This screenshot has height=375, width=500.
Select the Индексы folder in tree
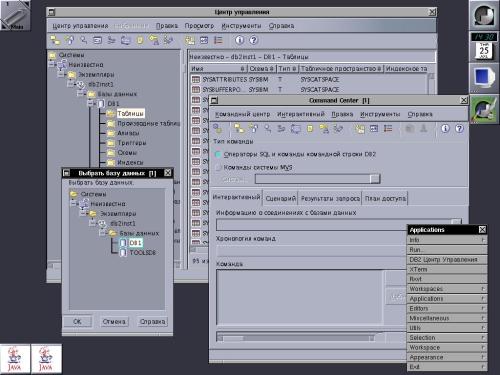pos(130,162)
